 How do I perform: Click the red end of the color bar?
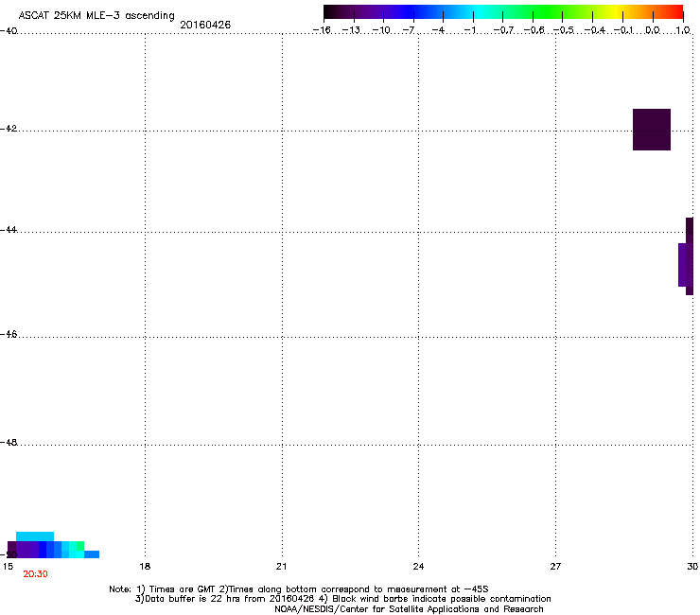click(x=677, y=12)
